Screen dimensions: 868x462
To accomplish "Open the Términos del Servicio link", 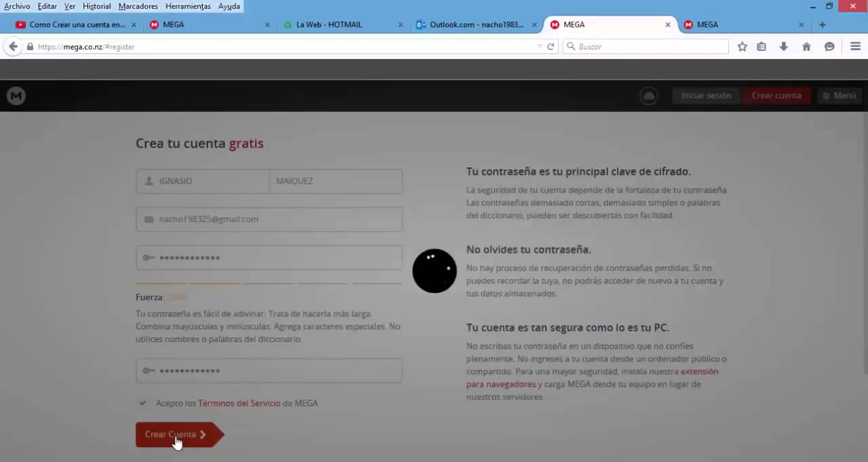I will tap(239, 403).
